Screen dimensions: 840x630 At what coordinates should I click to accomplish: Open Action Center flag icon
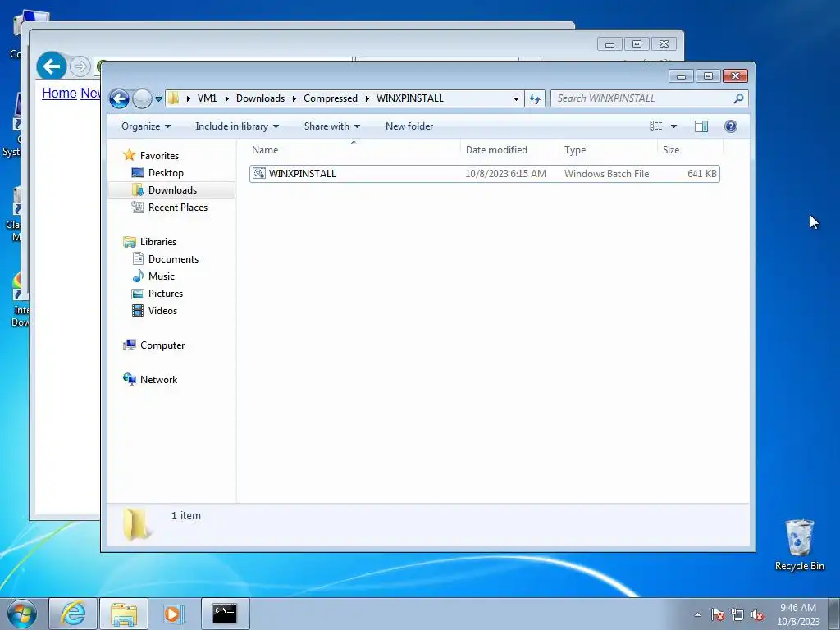pos(718,614)
